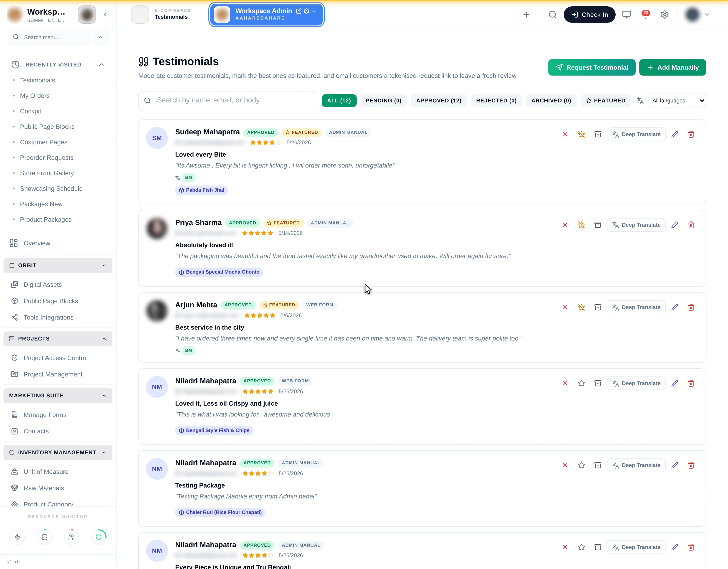
Task: Delete Priya Sharma's testimonial
Action: (691, 225)
